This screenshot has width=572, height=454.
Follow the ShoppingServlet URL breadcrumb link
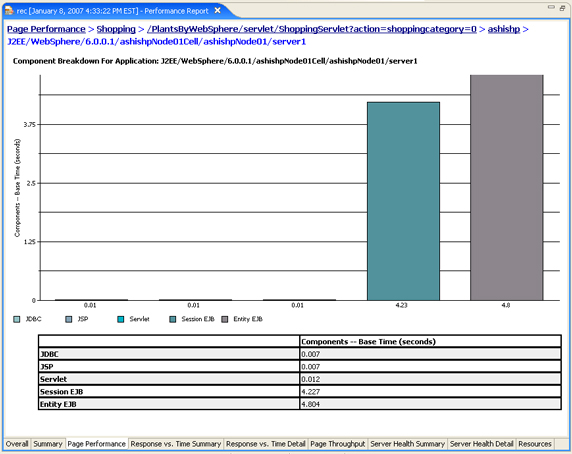pos(312,29)
